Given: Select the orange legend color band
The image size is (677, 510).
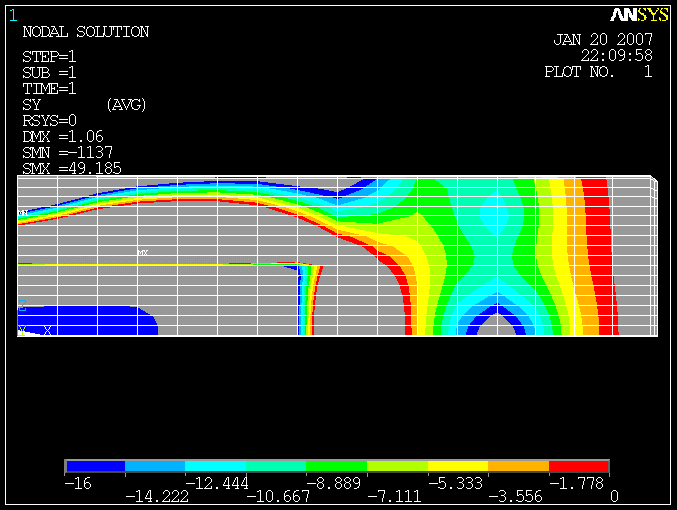Looking at the screenshot, I should click(518, 467).
